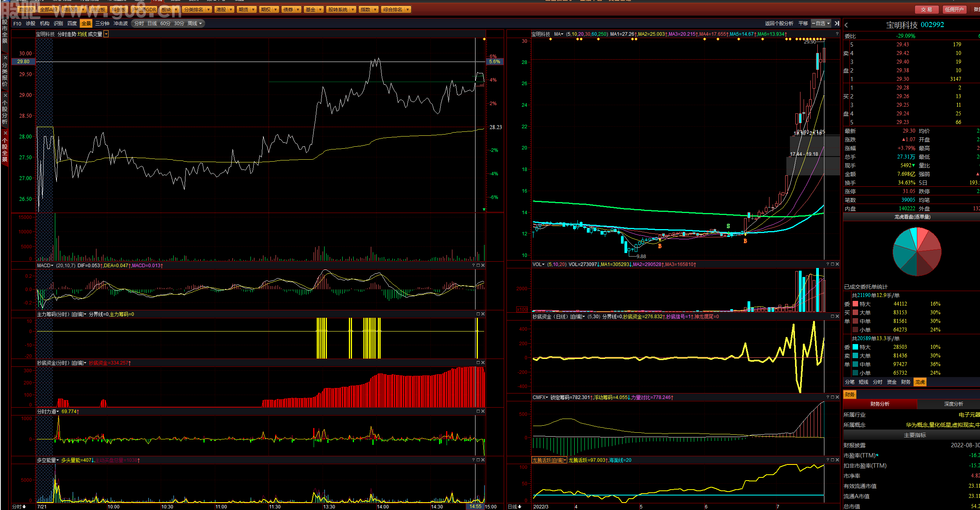Go back using the left arrow beside 宝明科技
Screen dimensions: 980x510
coord(846,25)
